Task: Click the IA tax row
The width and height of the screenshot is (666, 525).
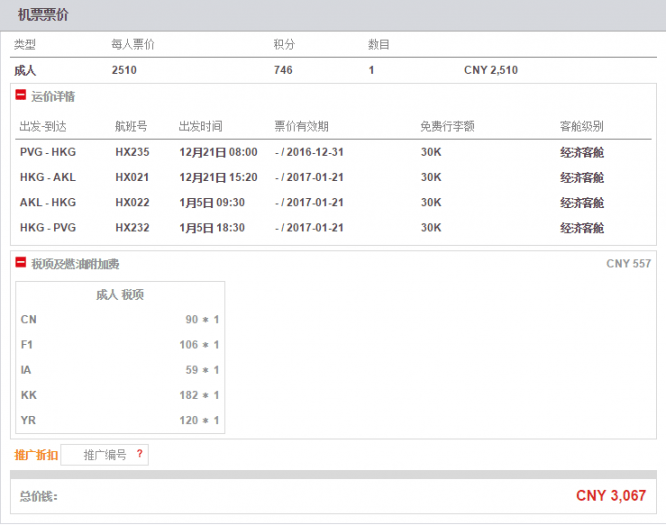Action: coord(120,370)
